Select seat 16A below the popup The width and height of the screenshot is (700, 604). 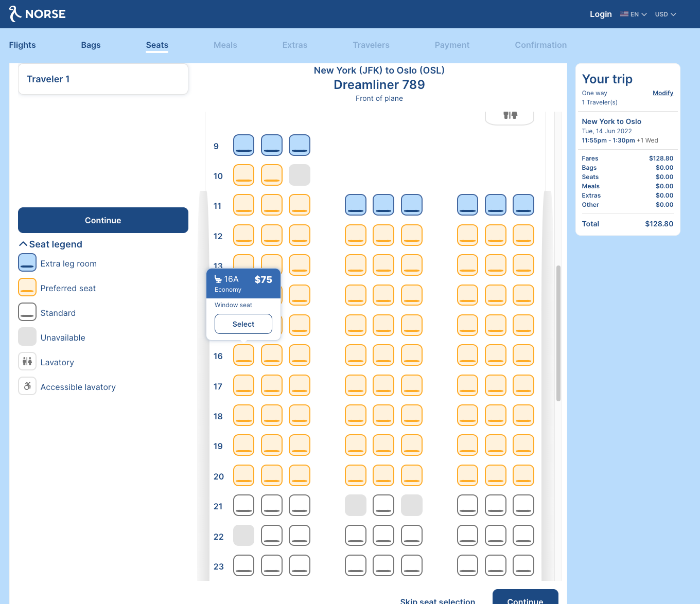point(244,355)
